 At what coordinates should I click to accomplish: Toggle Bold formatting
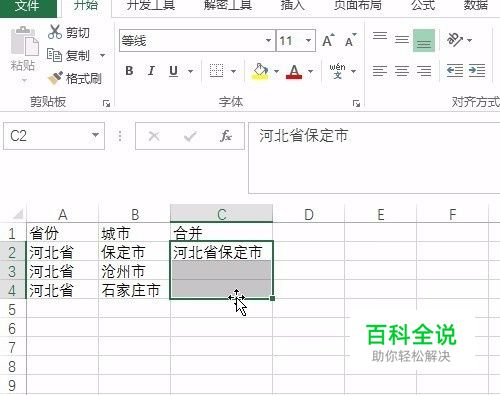129,71
